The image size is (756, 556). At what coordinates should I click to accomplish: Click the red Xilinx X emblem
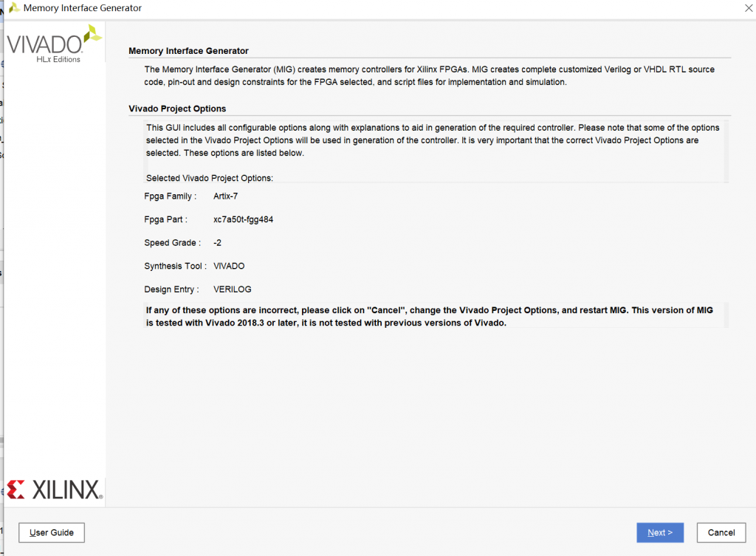(16, 489)
